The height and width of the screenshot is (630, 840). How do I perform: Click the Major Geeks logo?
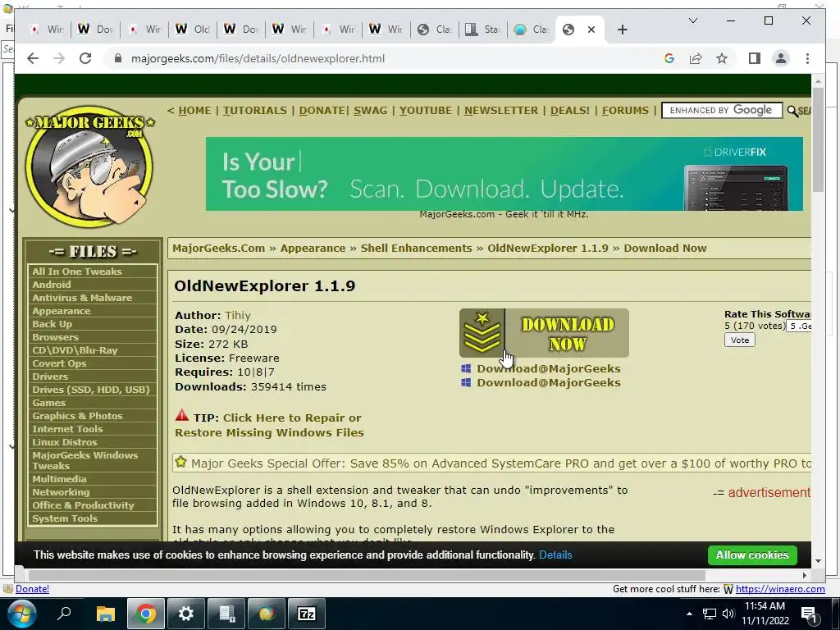[89, 166]
